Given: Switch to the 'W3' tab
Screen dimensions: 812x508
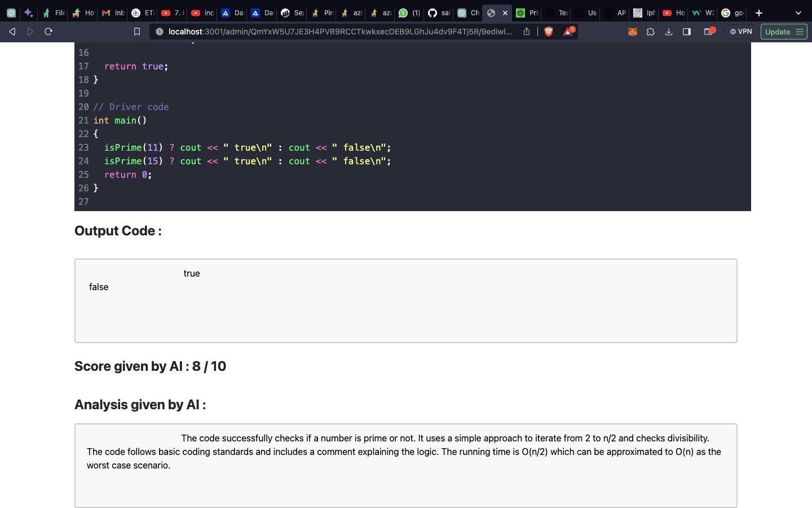Looking at the screenshot, I should [x=703, y=12].
